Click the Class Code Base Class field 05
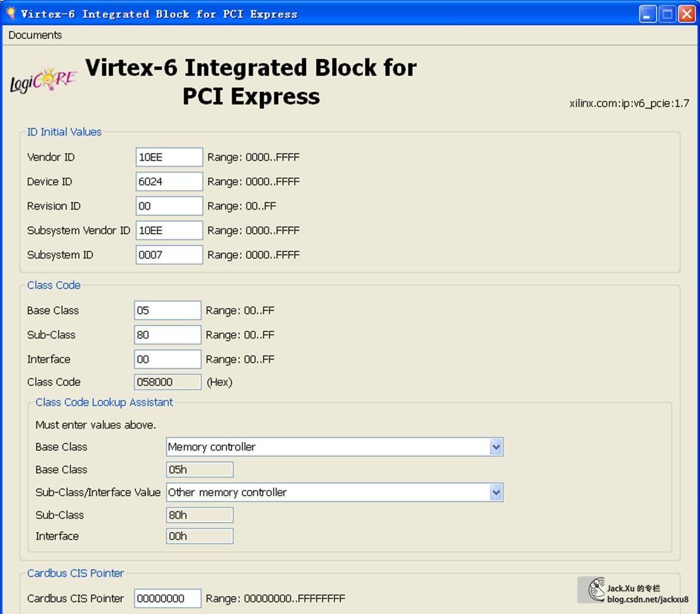Image resolution: width=700 pixels, height=614 pixels. click(x=167, y=310)
